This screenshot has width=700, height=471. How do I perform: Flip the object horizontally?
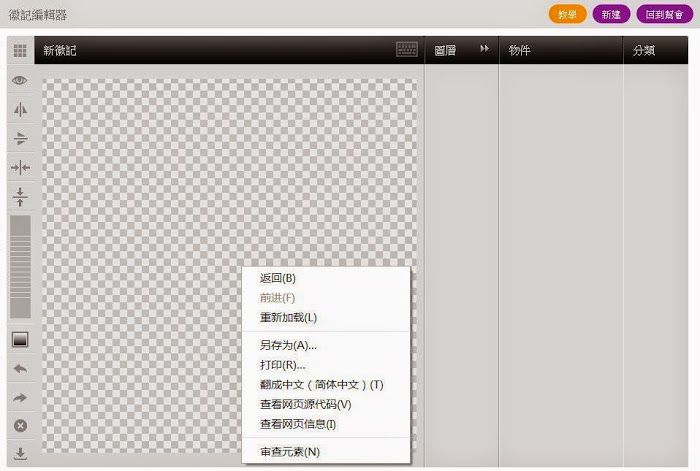(20, 109)
